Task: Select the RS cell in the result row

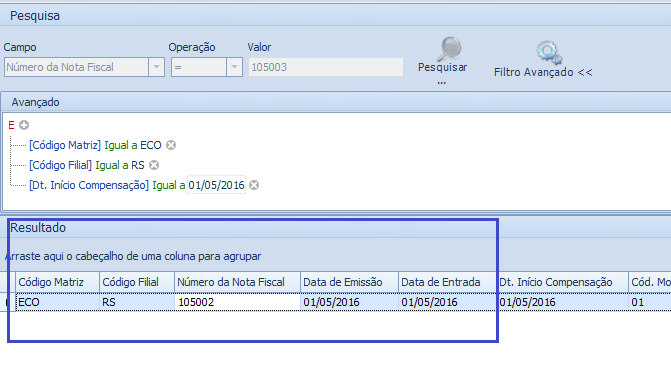Action: point(137,302)
